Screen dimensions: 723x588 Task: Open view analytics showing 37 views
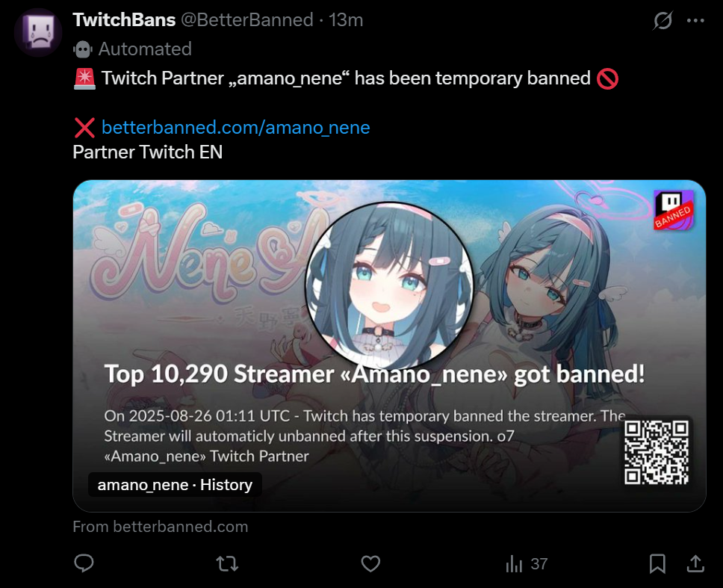[x=527, y=563]
